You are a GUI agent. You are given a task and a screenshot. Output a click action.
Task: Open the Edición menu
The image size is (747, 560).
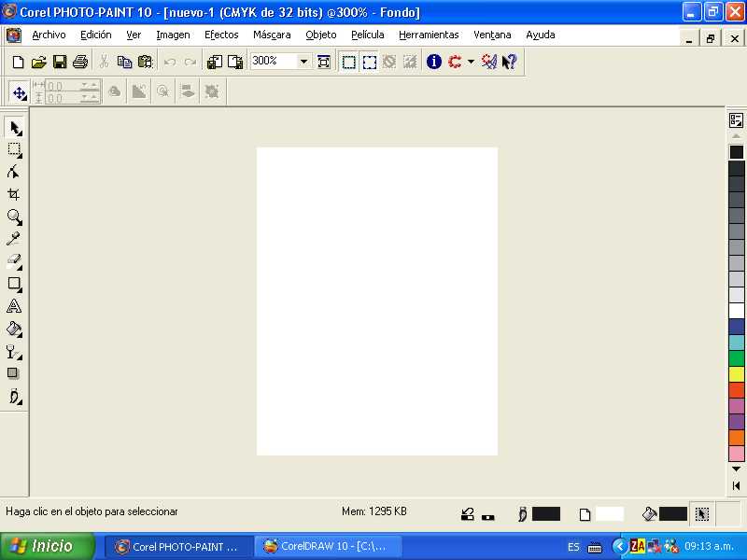click(96, 35)
